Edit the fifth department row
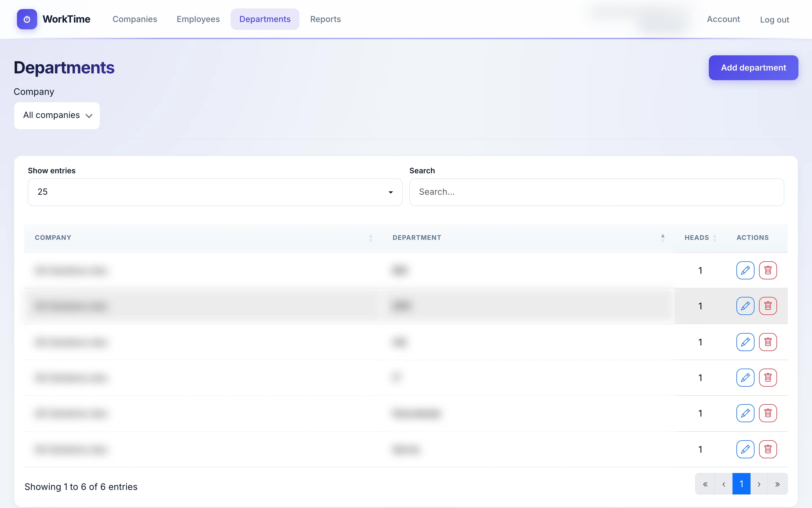 745,413
